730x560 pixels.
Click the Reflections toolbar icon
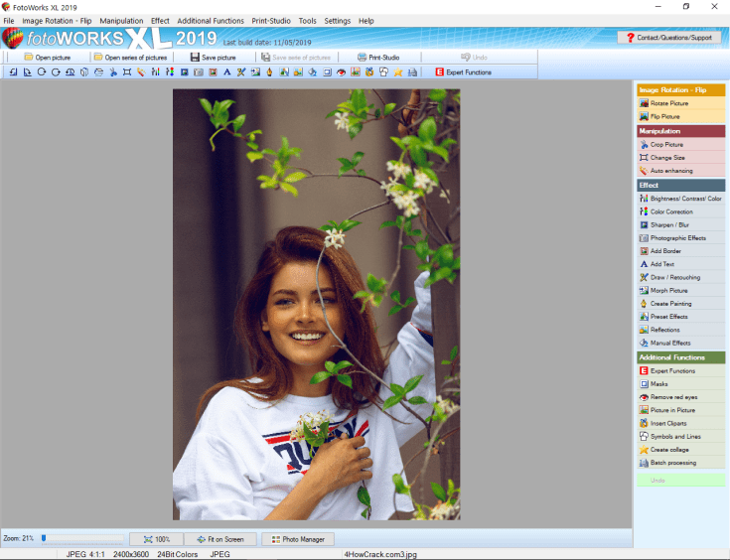click(x=298, y=72)
